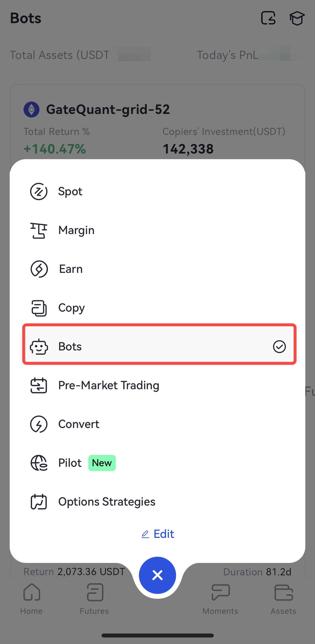Toggle the Bots selected checkmark
The image size is (315, 644).
279,347
